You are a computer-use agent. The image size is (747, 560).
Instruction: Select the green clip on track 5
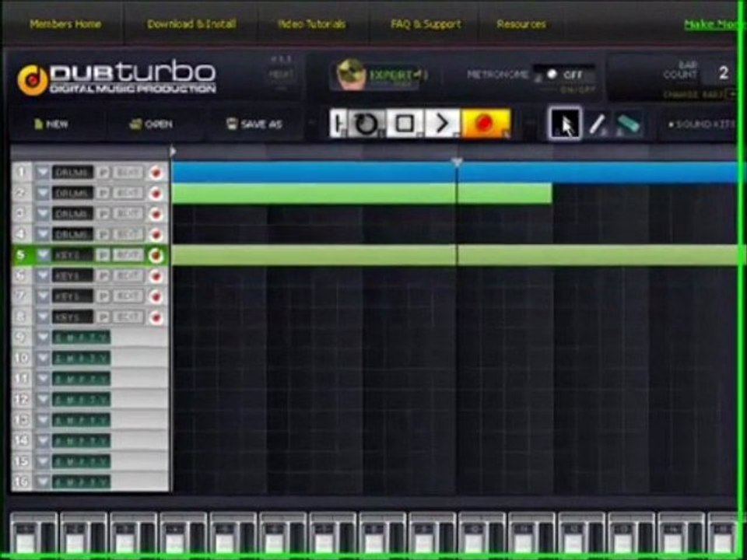(x=455, y=255)
